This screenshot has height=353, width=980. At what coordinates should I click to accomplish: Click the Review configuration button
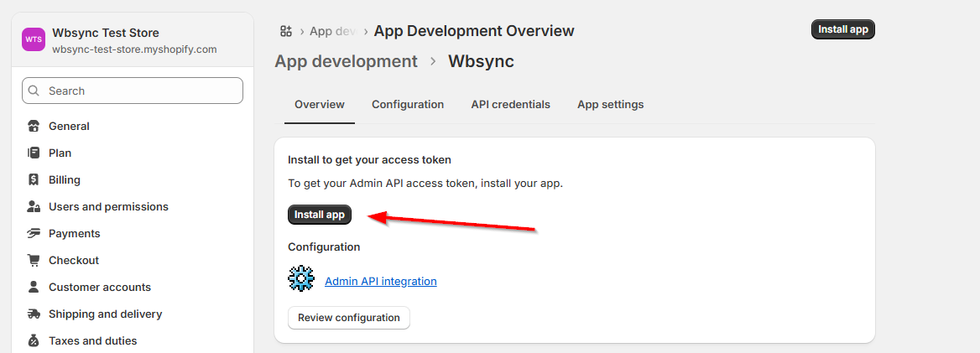[x=348, y=318]
